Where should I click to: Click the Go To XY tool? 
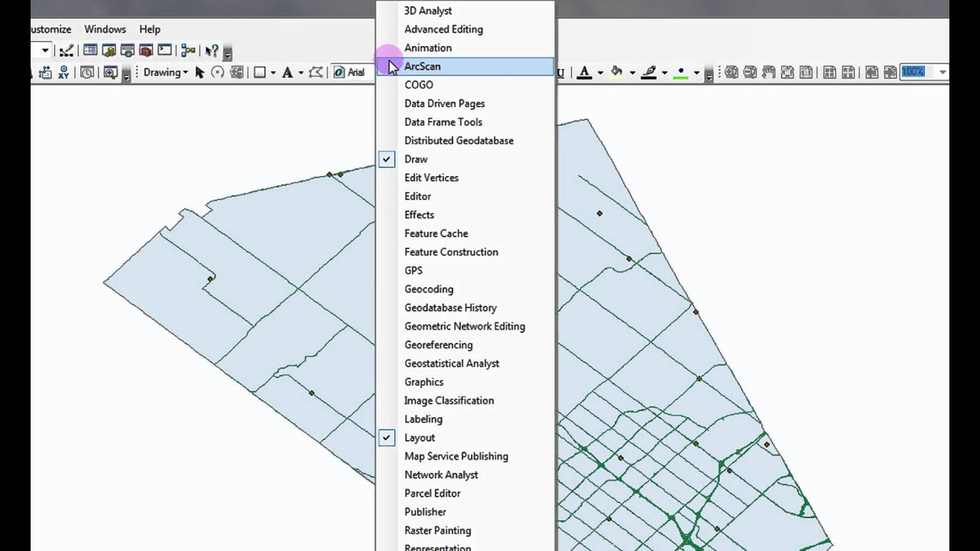point(64,73)
